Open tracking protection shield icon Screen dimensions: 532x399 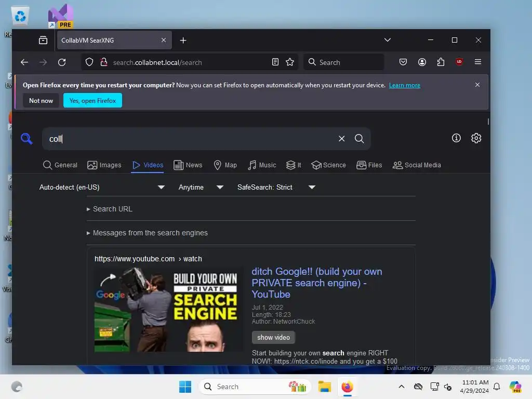point(89,62)
